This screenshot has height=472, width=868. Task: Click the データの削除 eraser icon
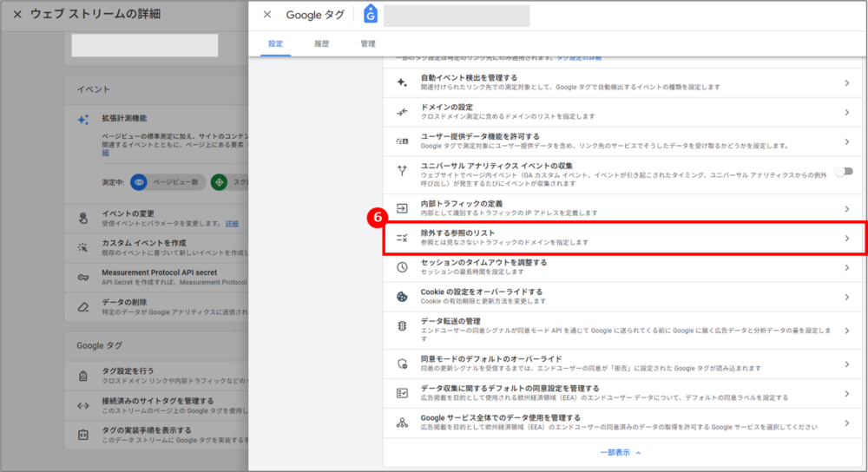(x=83, y=306)
